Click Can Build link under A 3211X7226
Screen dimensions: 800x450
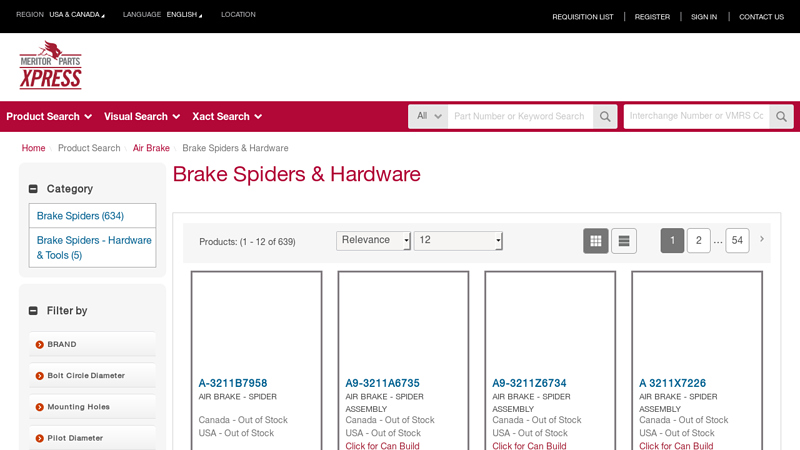pyautogui.click(x=676, y=445)
